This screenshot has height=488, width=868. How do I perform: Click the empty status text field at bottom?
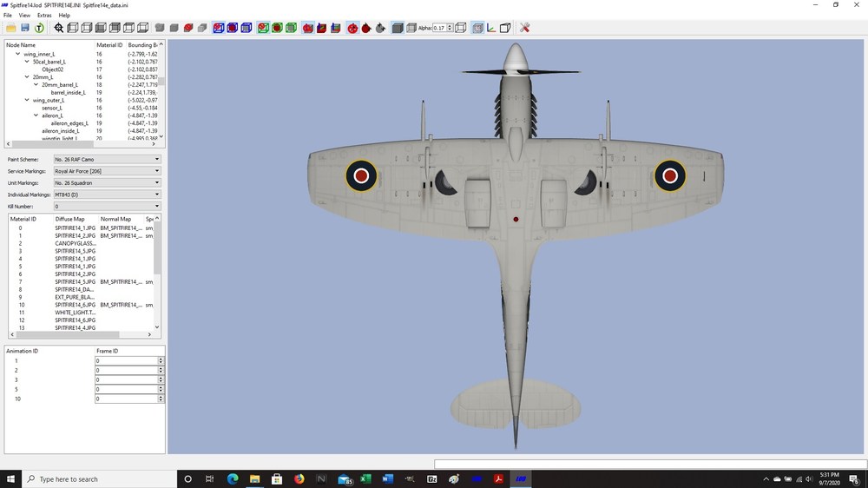650,465
